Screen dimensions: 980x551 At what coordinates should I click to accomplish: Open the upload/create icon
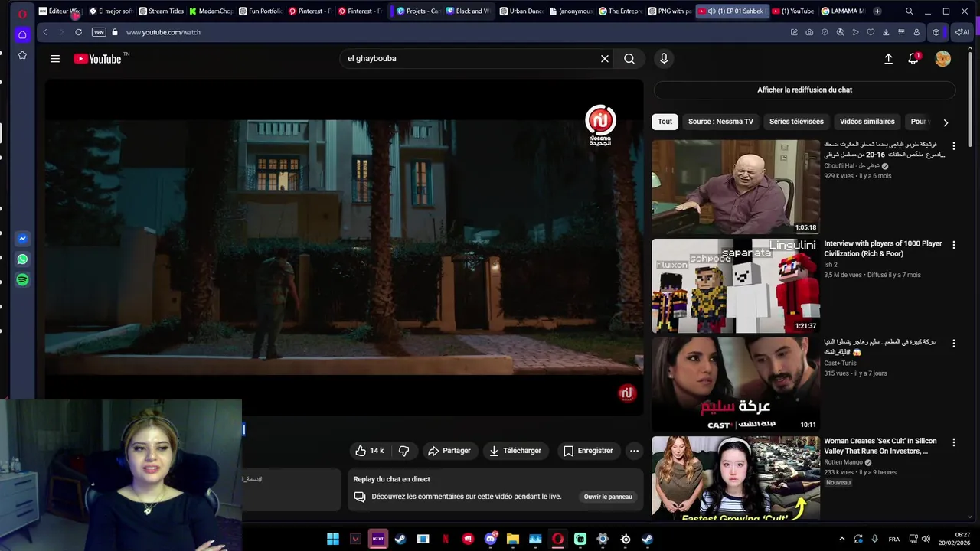point(888,58)
